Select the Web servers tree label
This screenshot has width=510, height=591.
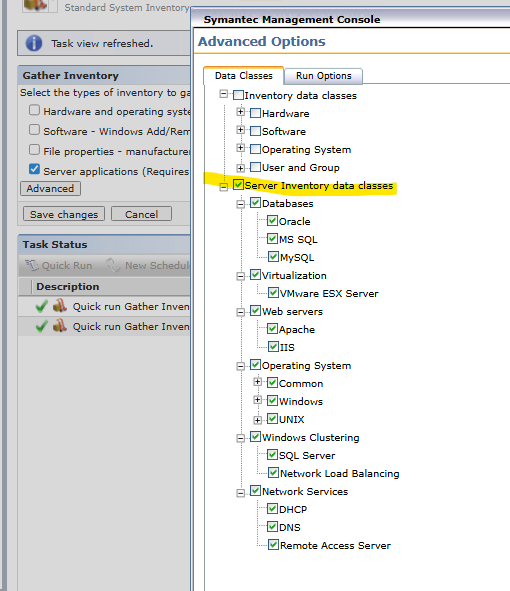pyautogui.click(x=293, y=312)
